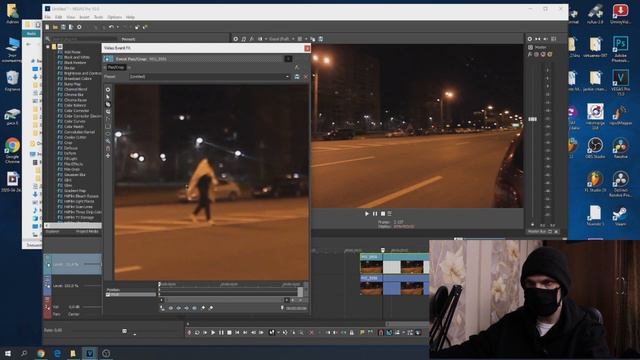This screenshot has height=360, width=640.
Task: Open Master bus settings icon
Action: 530,39
